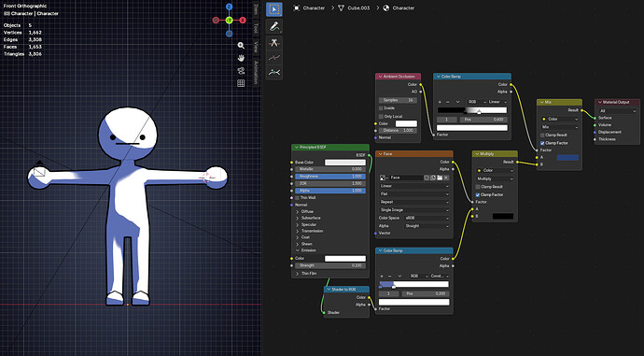Enable Only Local in Ambient Occlusion node
This screenshot has width=644, height=356.
point(381,117)
